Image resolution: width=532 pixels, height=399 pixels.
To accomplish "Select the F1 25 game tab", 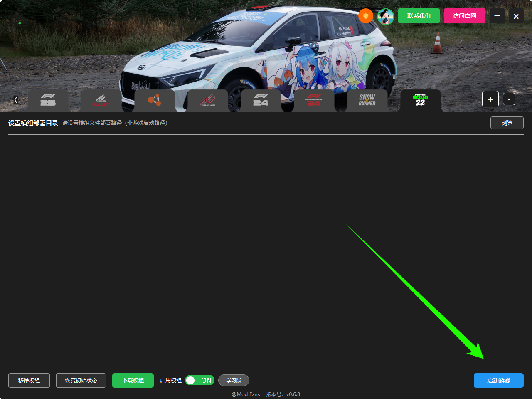I will 48,100.
